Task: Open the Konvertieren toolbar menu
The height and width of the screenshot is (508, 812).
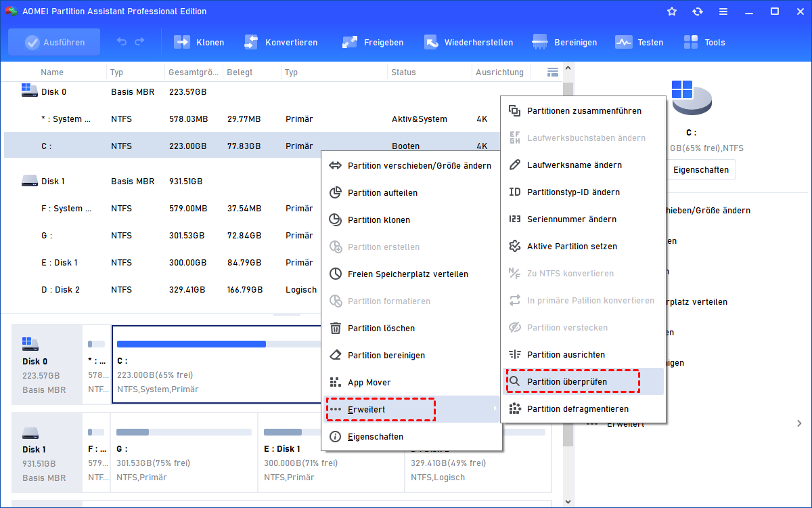Action: pyautogui.click(x=280, y=42)
